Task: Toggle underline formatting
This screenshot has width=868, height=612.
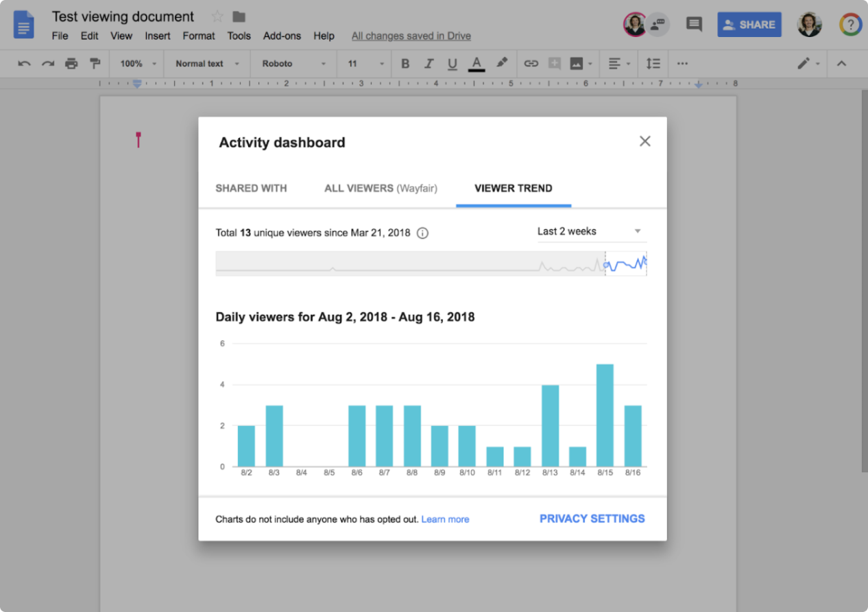Action: click(453, 64)
